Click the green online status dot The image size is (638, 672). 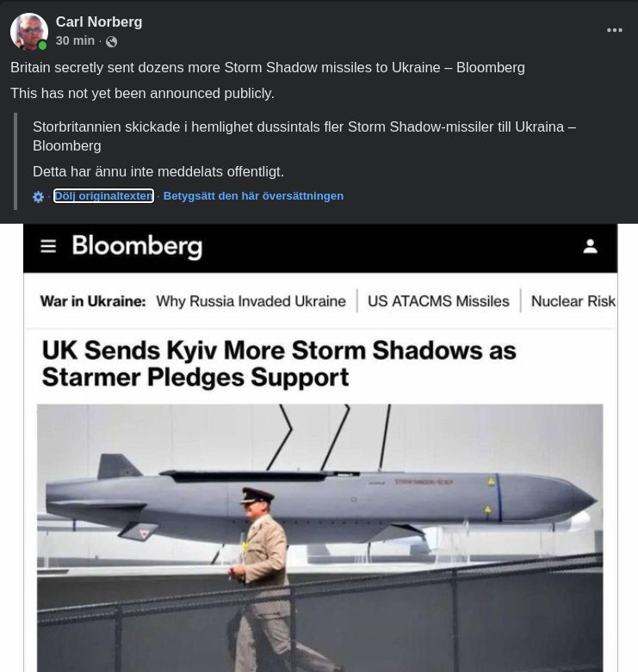(42, 46)
